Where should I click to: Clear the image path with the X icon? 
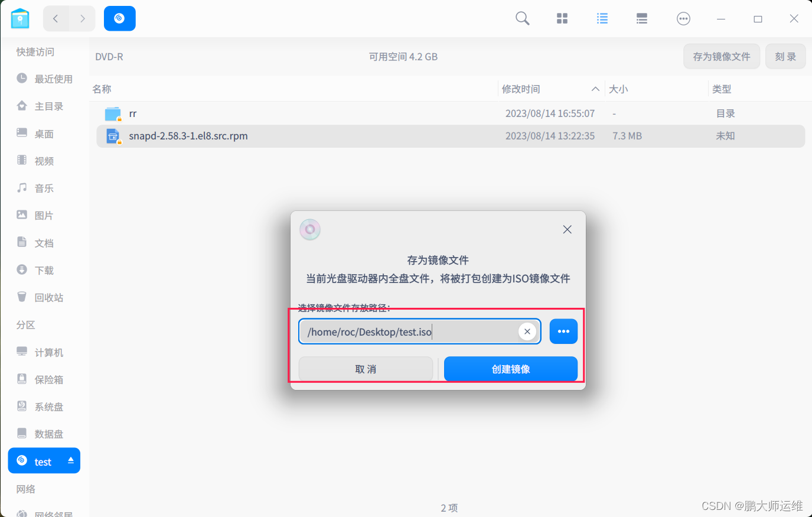pyautogui.click(x=527, y=331)
